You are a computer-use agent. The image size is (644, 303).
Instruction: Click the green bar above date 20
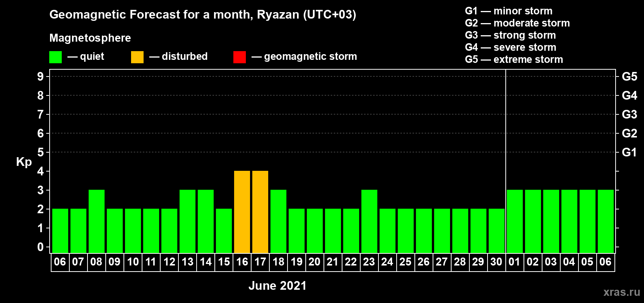315,231
